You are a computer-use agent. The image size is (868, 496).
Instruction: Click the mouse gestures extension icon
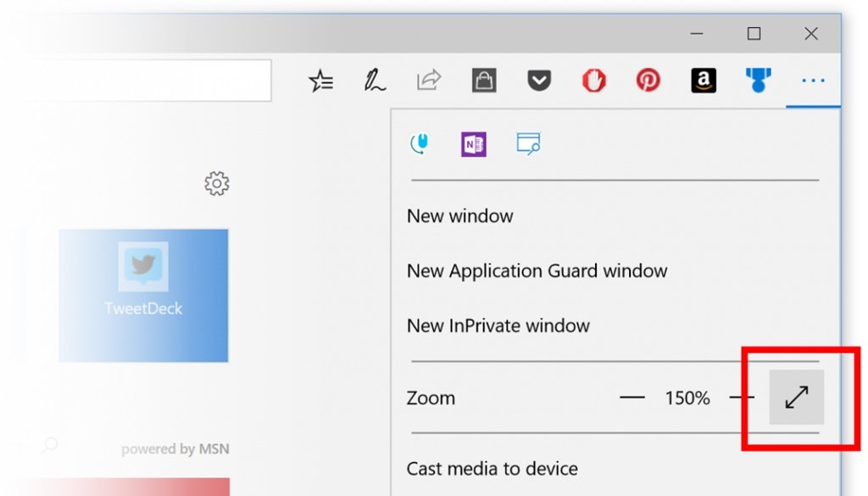(x=419, y=144)
